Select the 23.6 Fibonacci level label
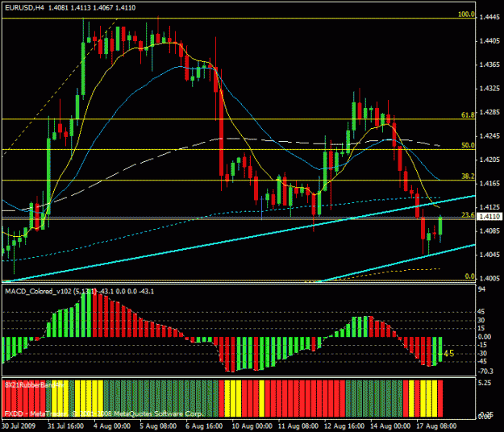This screenshot has height=432, width=504. [x=468, y=215]
